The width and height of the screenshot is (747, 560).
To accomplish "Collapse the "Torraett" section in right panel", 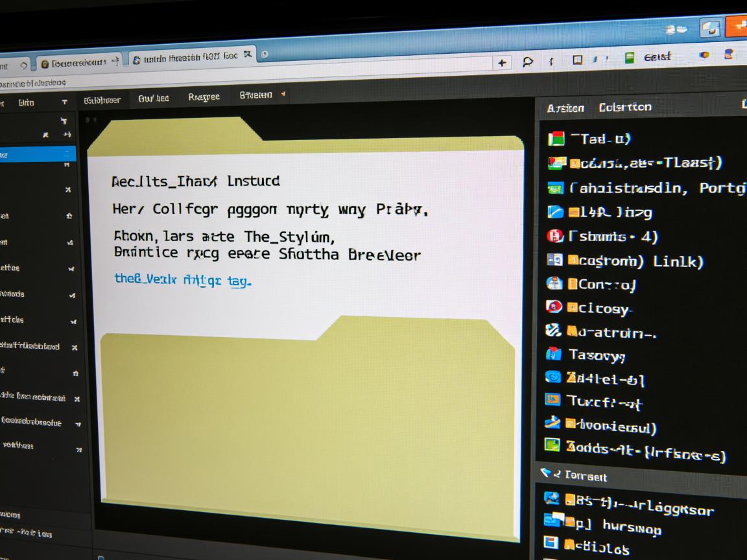I will pyautogui.click(x=545, y=473).
